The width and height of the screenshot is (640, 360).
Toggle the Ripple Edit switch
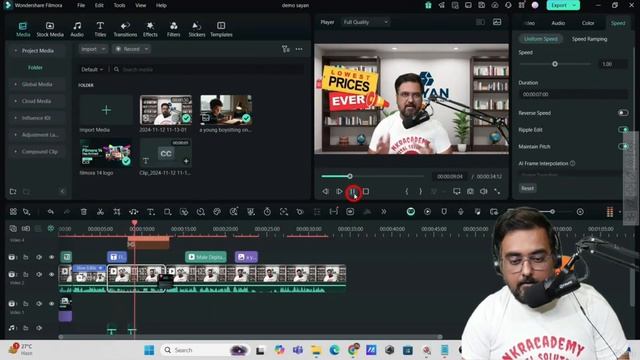coord(623,129)
